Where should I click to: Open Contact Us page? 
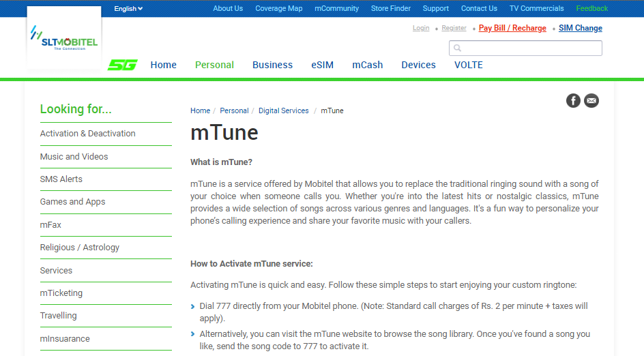[x=479, y=8]
